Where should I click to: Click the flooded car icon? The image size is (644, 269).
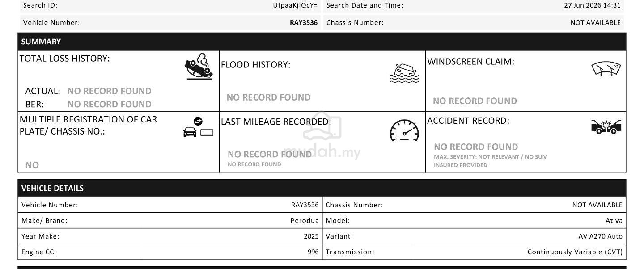coord(404,73)
